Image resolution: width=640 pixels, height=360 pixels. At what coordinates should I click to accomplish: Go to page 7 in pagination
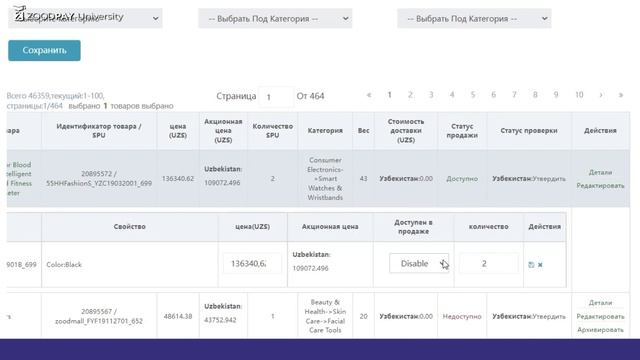click(x=514, y=95)
